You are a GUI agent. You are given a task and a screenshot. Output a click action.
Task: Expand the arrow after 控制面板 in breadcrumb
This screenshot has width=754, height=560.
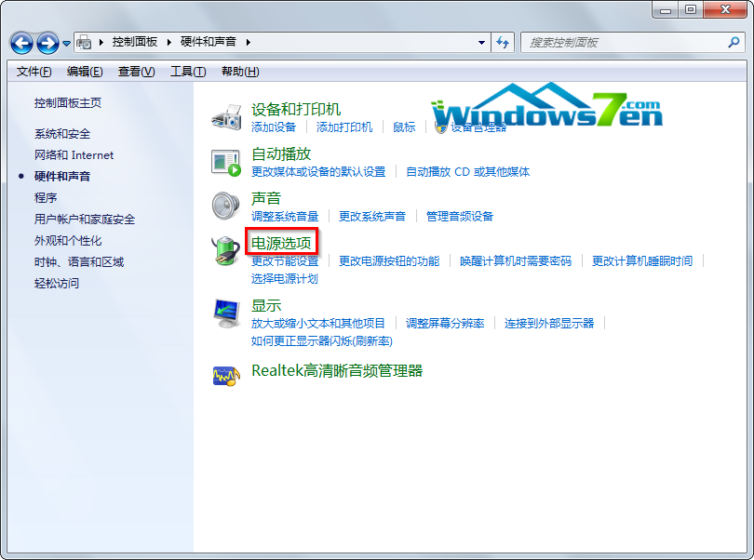coord(169,42)
